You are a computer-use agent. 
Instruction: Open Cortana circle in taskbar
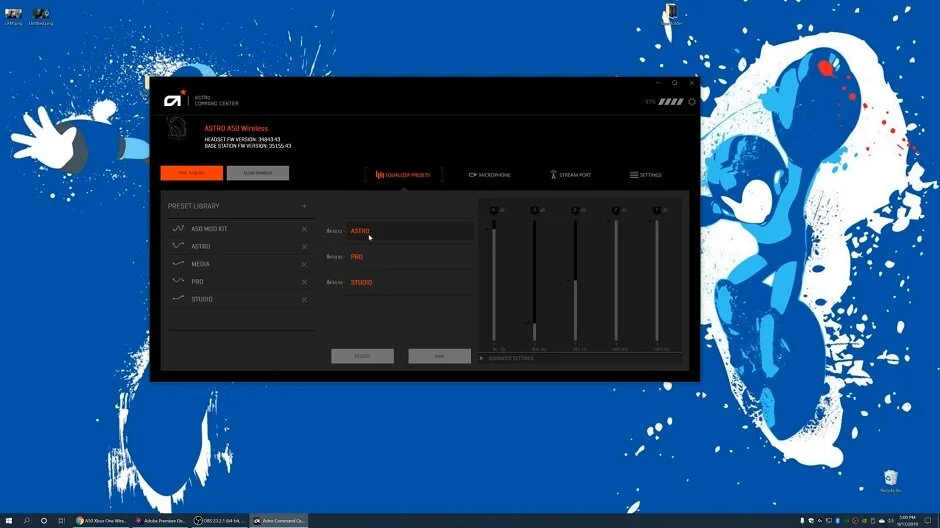click(x=44, y=521)
